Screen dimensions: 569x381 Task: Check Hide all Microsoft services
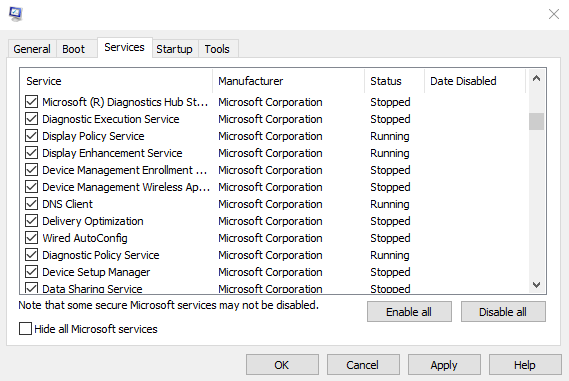25,329
